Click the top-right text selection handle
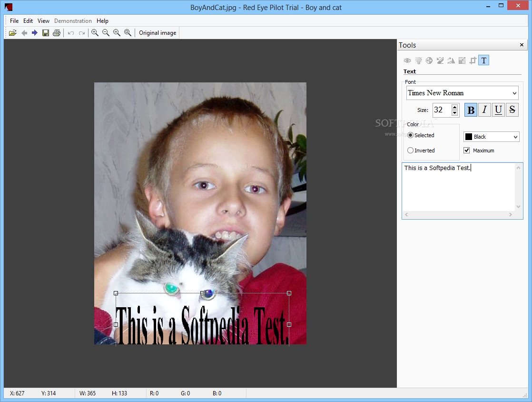Screen dimensions: 532x402 (289, 293)
